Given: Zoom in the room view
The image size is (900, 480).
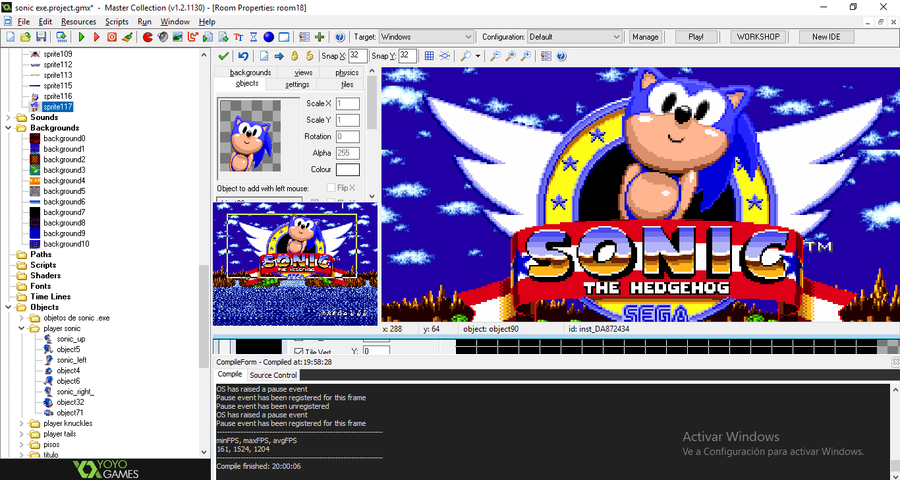Looking at the screenshot, I should [525, 56].
